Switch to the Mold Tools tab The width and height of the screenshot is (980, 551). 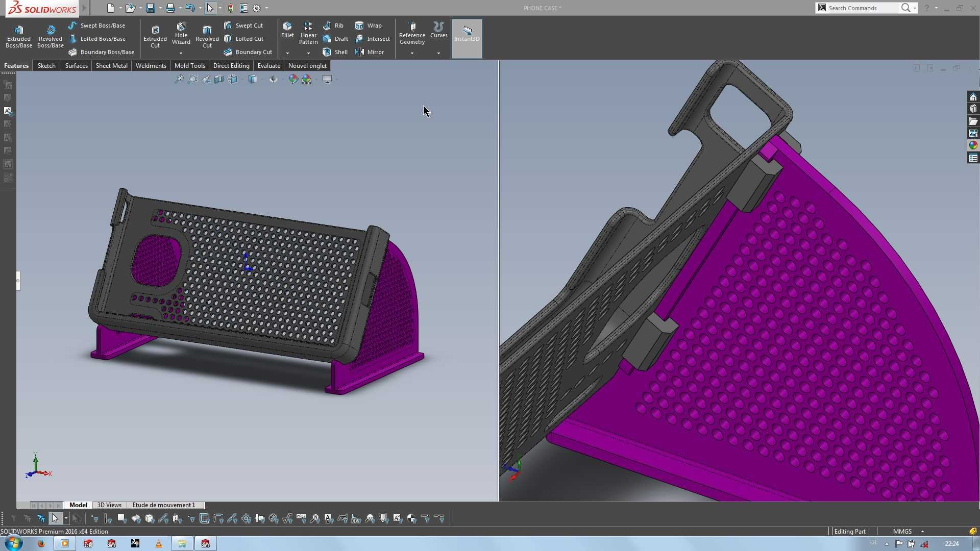(x=190, y=66)
